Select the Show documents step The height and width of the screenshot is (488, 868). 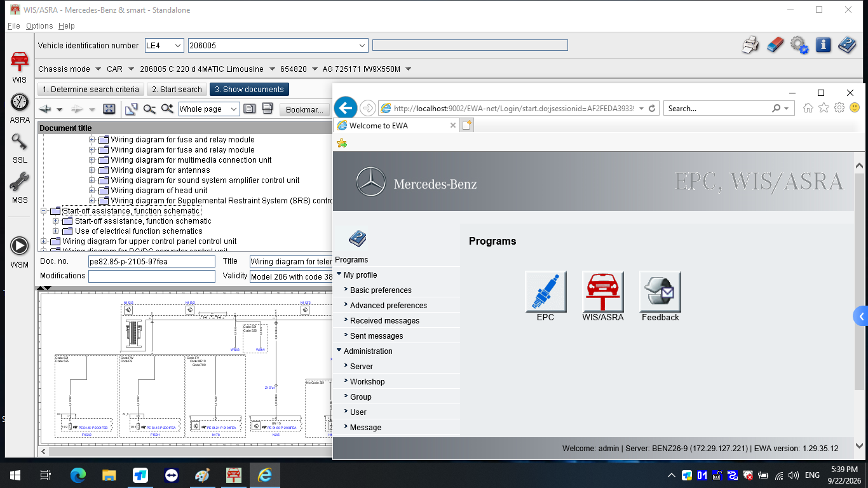(x=249, y=90)
